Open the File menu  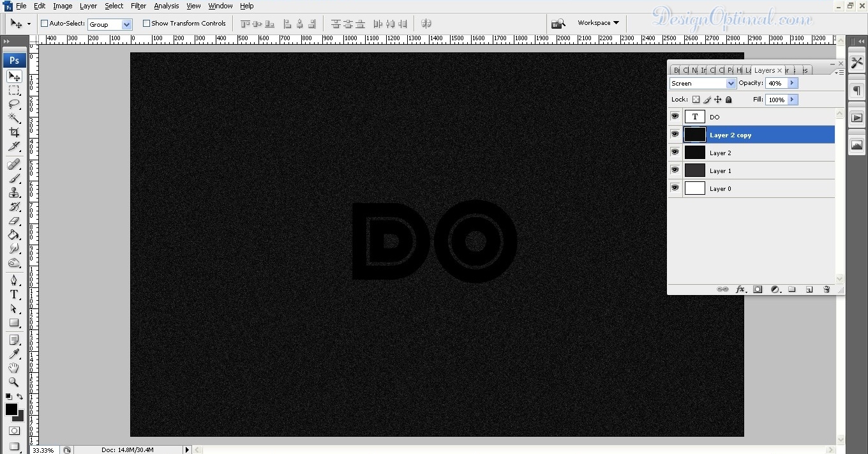[x=21, y=6]
